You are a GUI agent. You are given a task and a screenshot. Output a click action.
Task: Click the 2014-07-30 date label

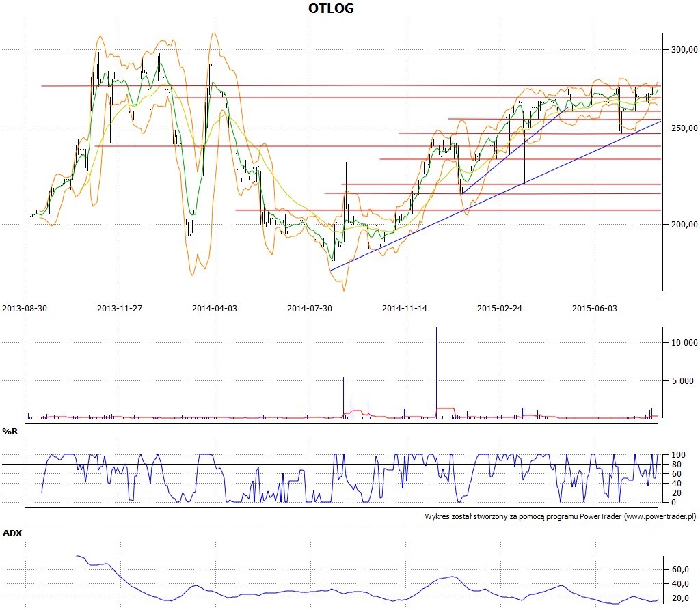pos(310,308)
